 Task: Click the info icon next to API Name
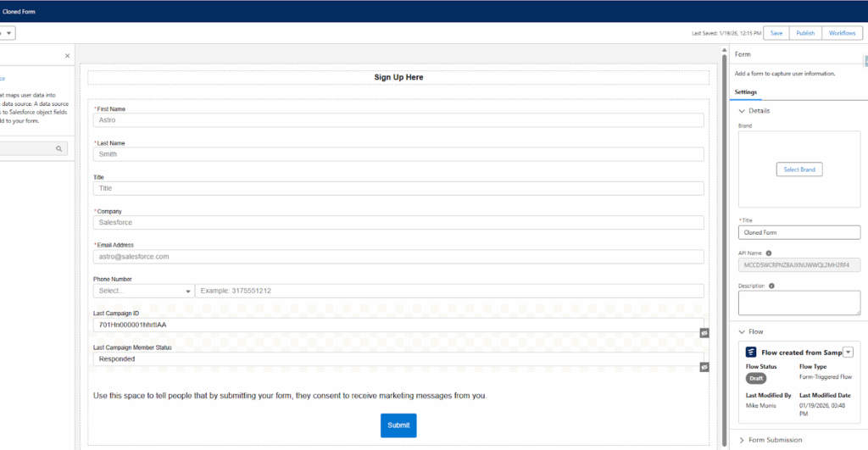pyautogui.click(x=768, y=253)
